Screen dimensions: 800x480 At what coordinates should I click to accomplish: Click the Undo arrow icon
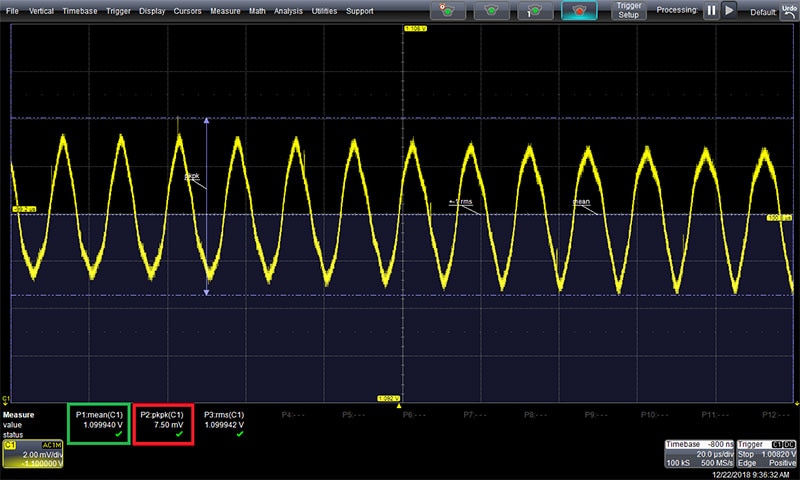(789, 10)
